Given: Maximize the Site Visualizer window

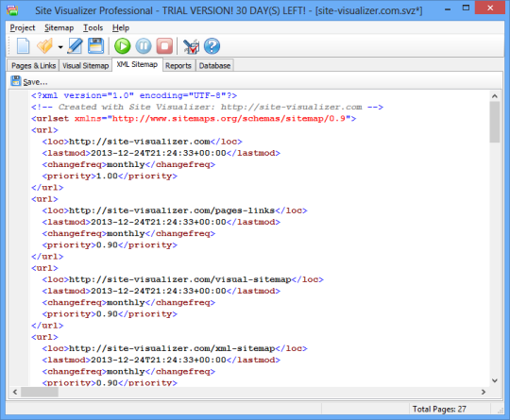Looking at the screenshot, I should pos(466,8).
